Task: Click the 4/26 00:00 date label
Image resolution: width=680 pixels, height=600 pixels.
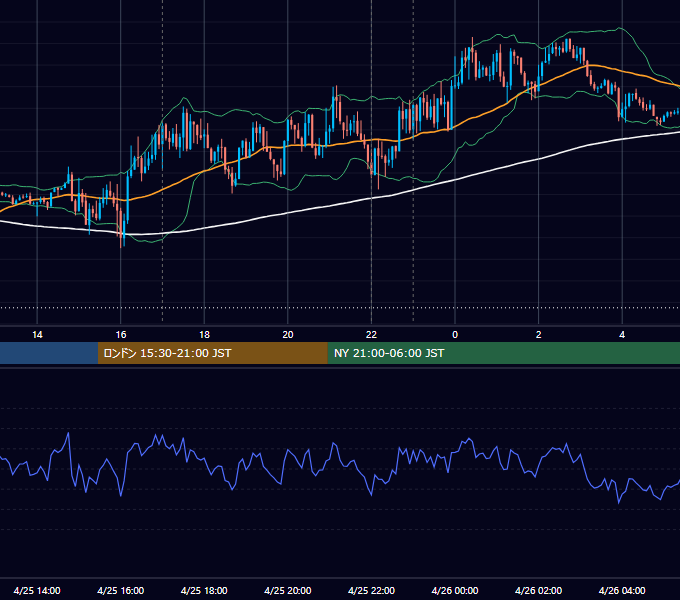Action: click(x=455, y=590)
